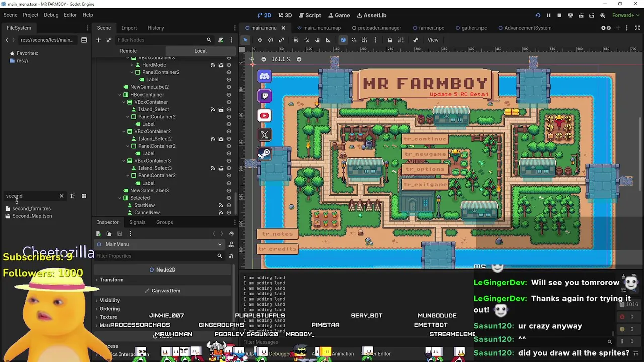This screenshot has height=362, width=644.
Task: Clear the FileSystem search text
Action: coord(61,196)
